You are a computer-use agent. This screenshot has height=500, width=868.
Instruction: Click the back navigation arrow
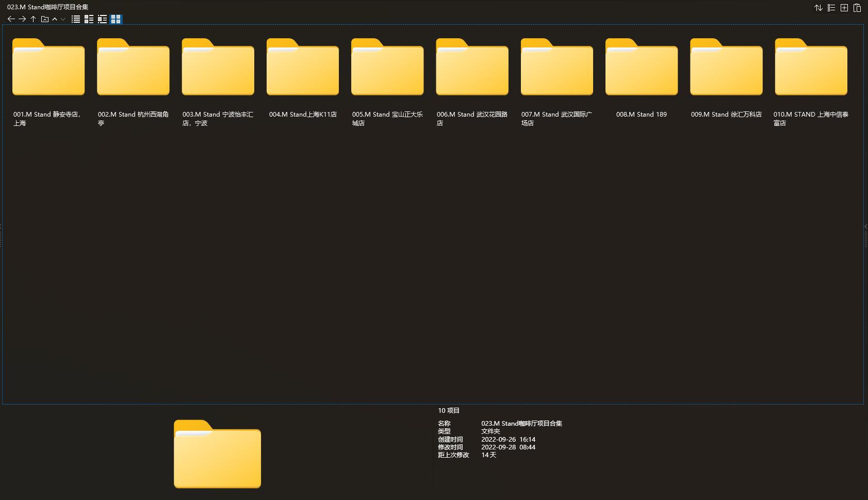[x=11, y=19]
